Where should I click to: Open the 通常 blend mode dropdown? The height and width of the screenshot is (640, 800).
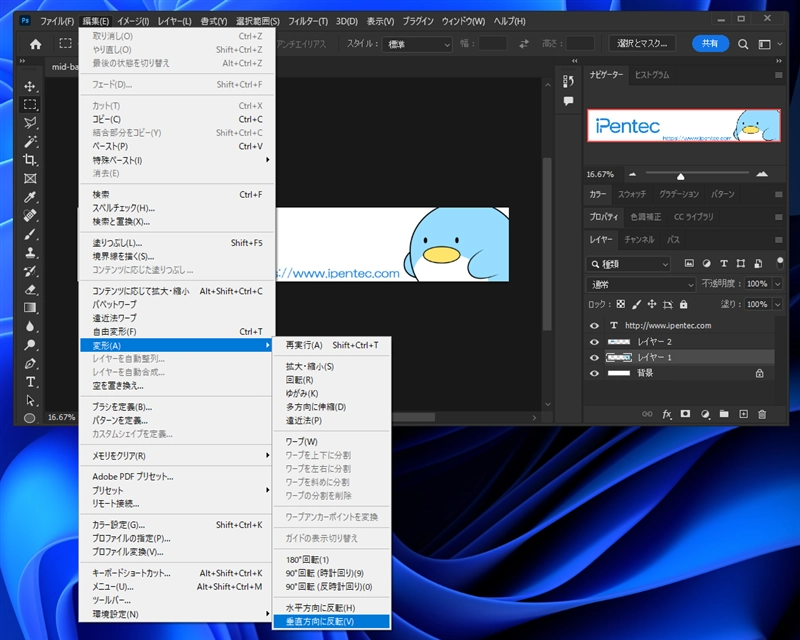[x=642, y=284]
